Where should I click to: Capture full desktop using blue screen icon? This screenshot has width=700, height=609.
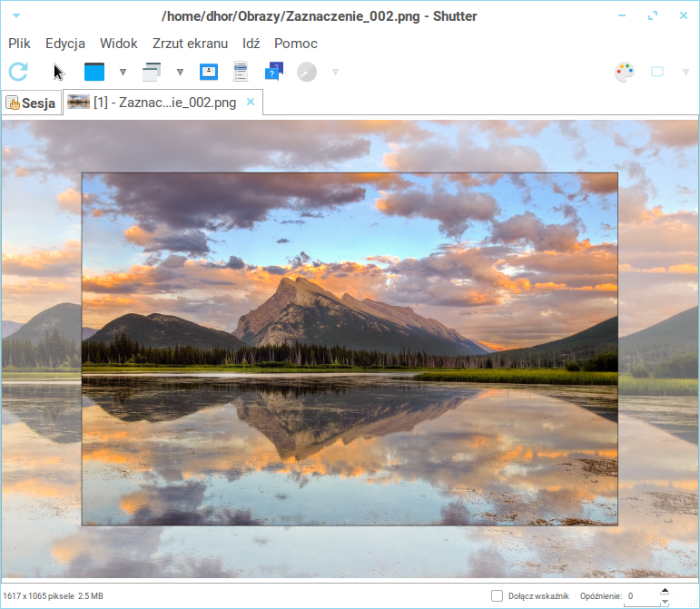(x=94, y=72)
